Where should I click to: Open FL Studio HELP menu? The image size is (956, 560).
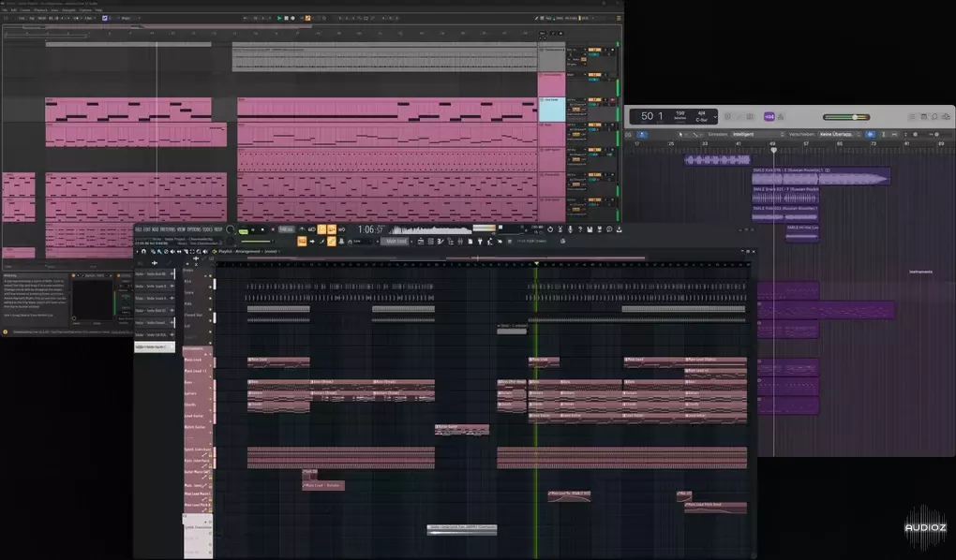218,229
